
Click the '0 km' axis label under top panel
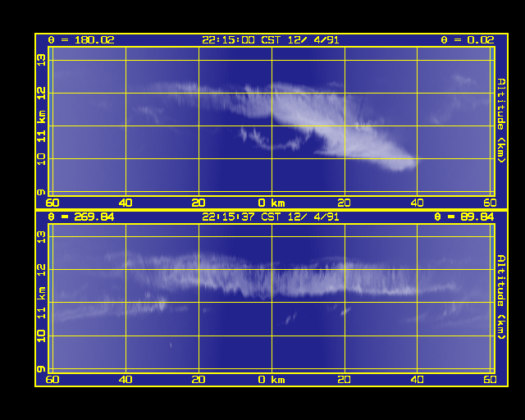[x=272, y=203]
